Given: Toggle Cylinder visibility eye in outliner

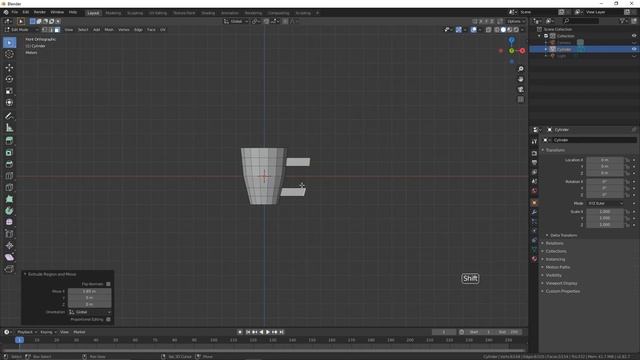Looking at the screenshot, I should click(634, 49).
